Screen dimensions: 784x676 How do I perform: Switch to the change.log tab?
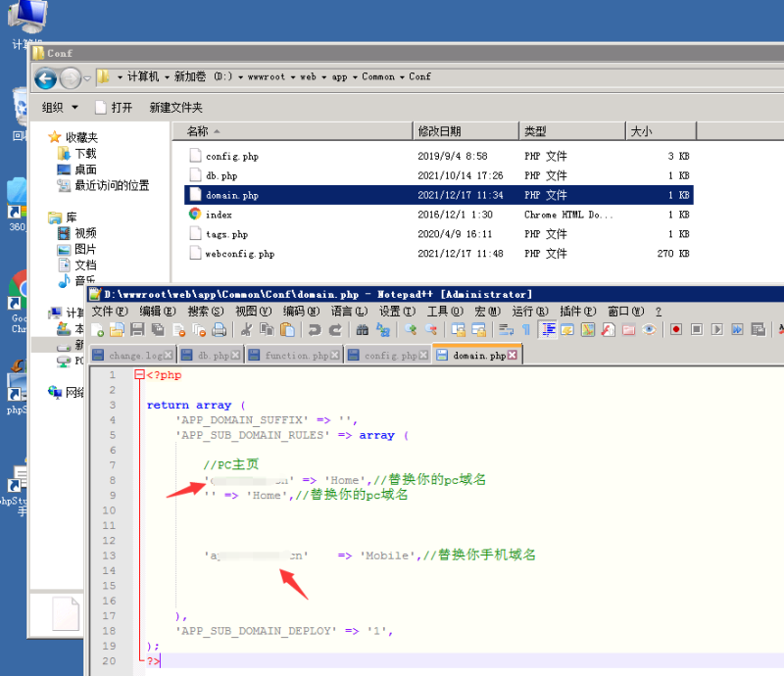133,356
